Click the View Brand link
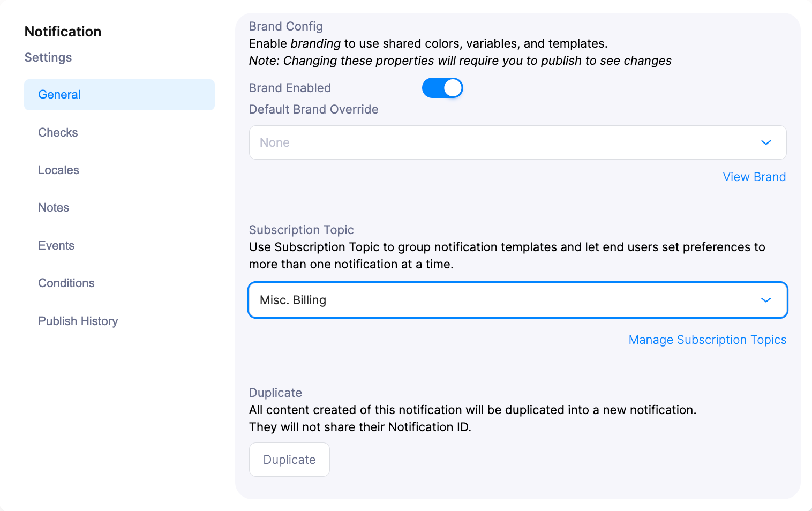The height and width of the screenshot is (511, 812). [754, 176]
